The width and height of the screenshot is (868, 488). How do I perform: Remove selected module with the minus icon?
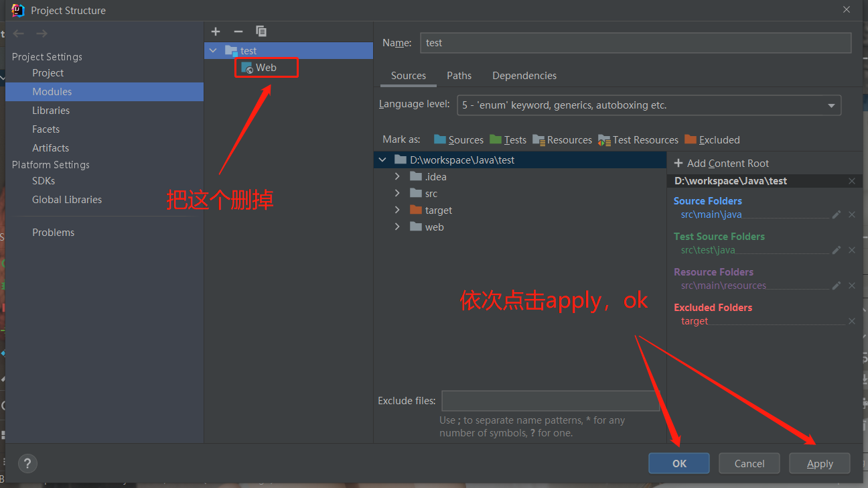238,31
